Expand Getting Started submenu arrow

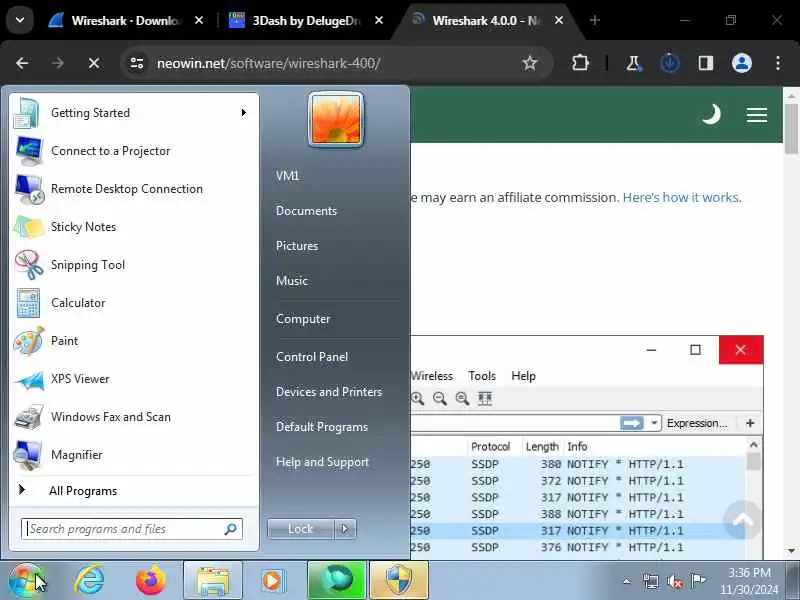click(244, 113)
